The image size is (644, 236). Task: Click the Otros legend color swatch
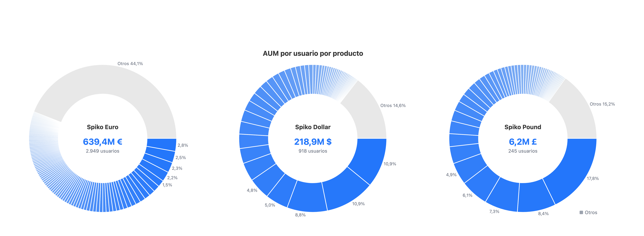(x=581, y=213)
